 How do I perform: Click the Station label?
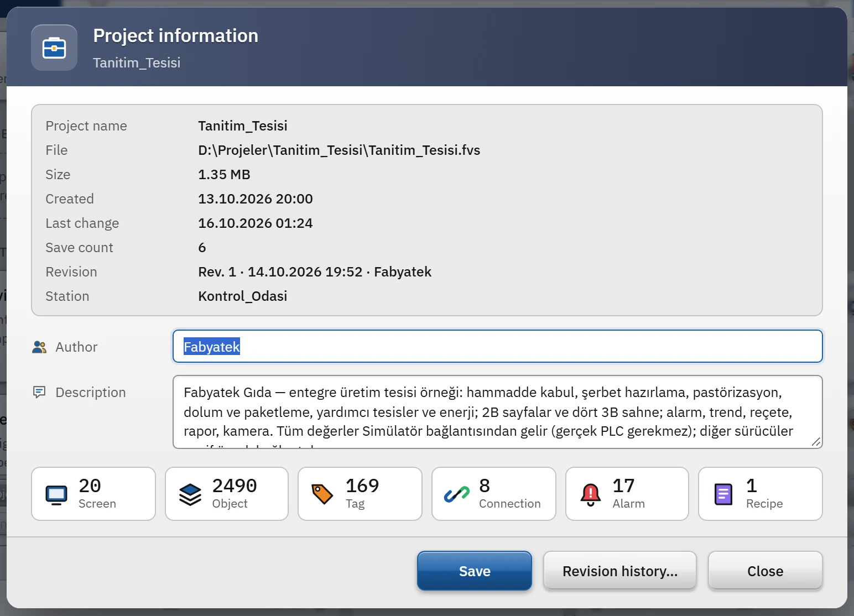(x=67, y=296)
